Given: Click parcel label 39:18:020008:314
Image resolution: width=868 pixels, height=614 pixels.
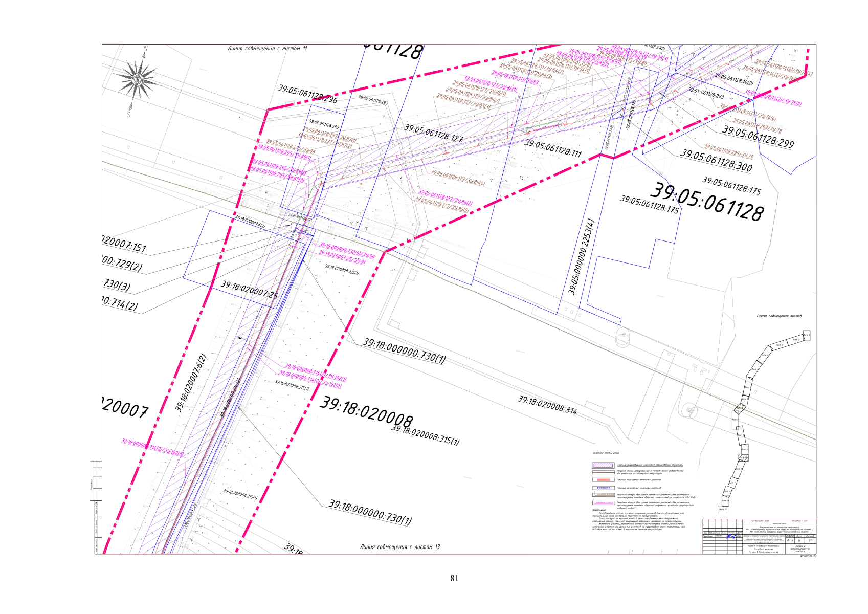Looking at the screenshot, I should pos(547,405).
